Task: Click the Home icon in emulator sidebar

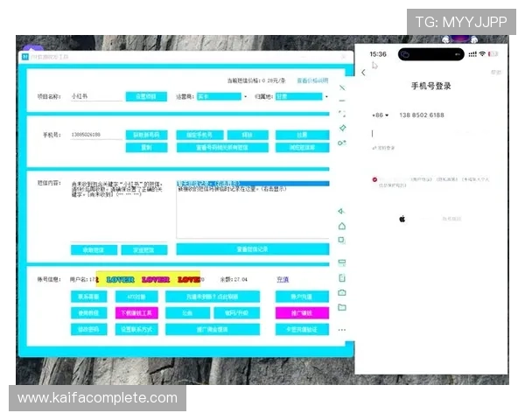Action: pos(342,226)
